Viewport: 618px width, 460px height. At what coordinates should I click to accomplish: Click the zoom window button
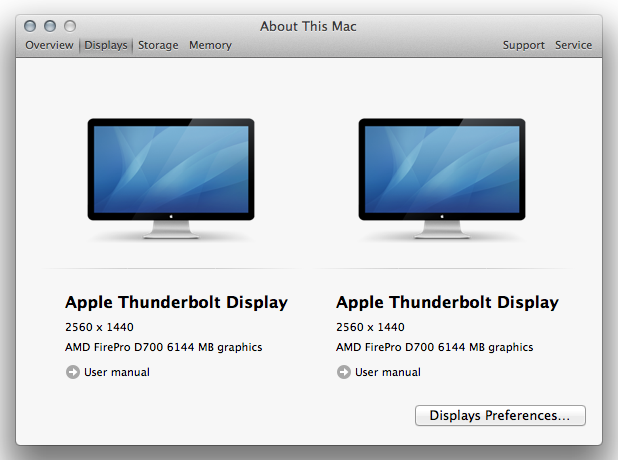point(70,26)
